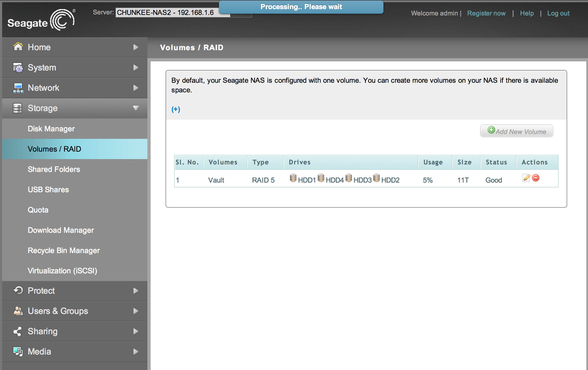Click the red delete icon for Vault volume
The height and width of the screenshot is (370, 588).
[x=536, y=178]
